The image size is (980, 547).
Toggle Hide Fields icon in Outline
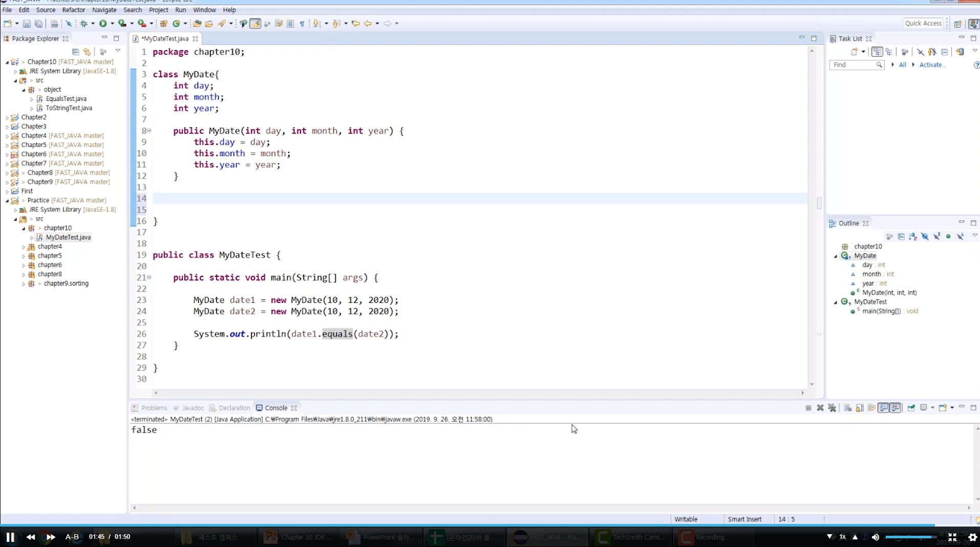(925, 236)
